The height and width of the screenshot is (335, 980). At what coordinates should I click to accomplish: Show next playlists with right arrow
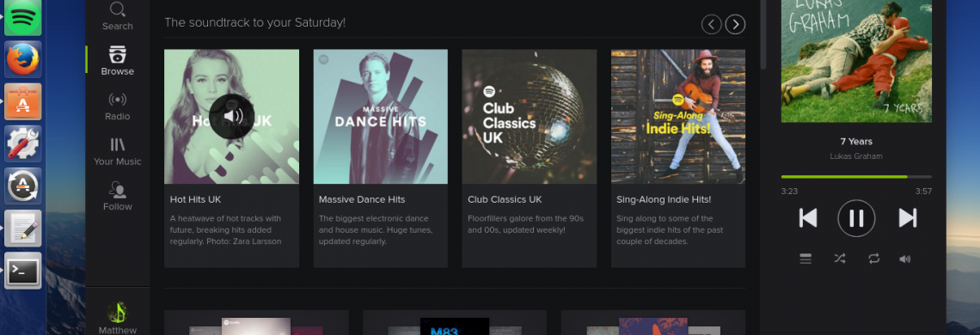[735, 24]
